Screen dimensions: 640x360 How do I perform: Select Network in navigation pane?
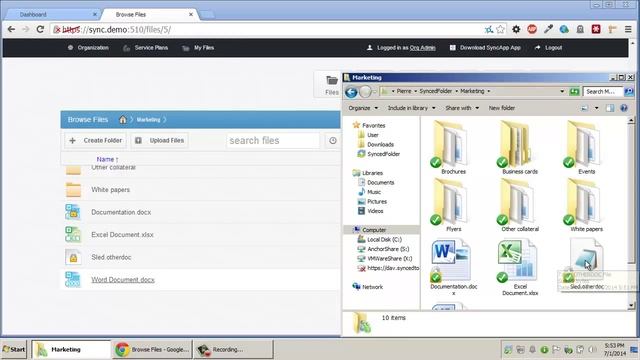[367, 287]
